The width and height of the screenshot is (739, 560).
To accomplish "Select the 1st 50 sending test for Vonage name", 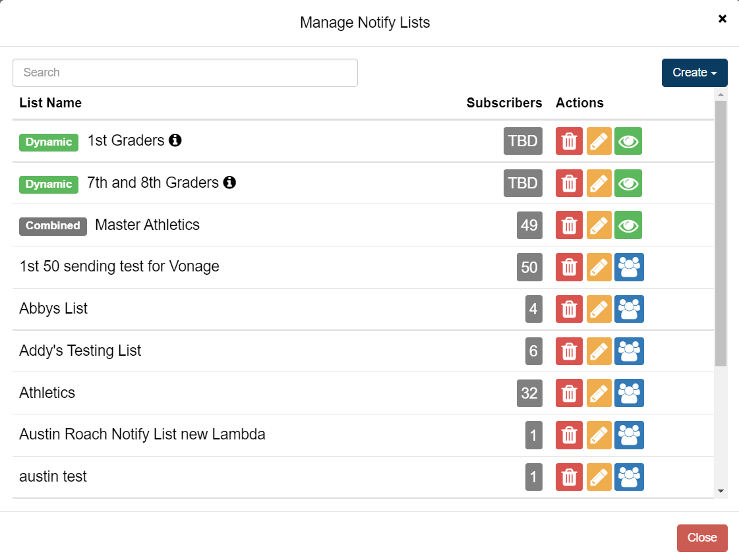I will tap(119, 267).
